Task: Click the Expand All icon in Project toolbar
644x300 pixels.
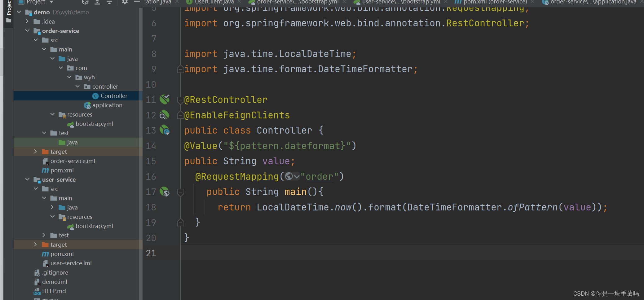Action: (97, 2)
